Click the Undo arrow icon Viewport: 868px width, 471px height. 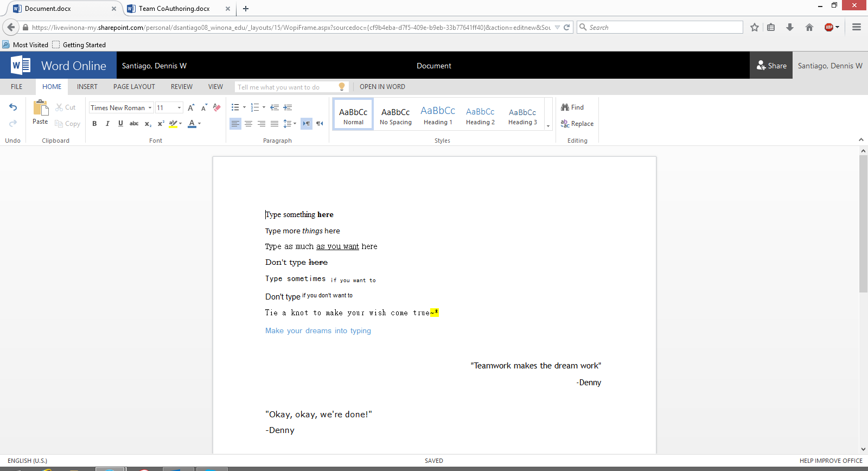13,107
